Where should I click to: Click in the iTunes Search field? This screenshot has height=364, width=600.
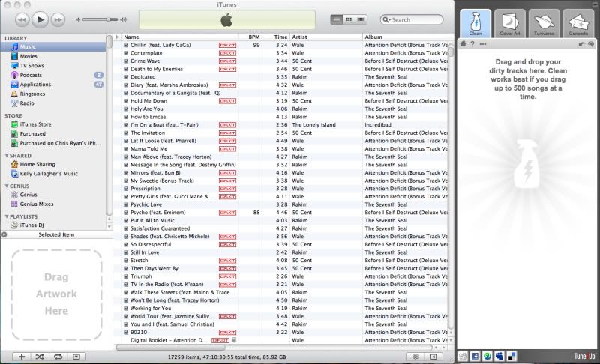pyautogui.click(x=412, y=19)
